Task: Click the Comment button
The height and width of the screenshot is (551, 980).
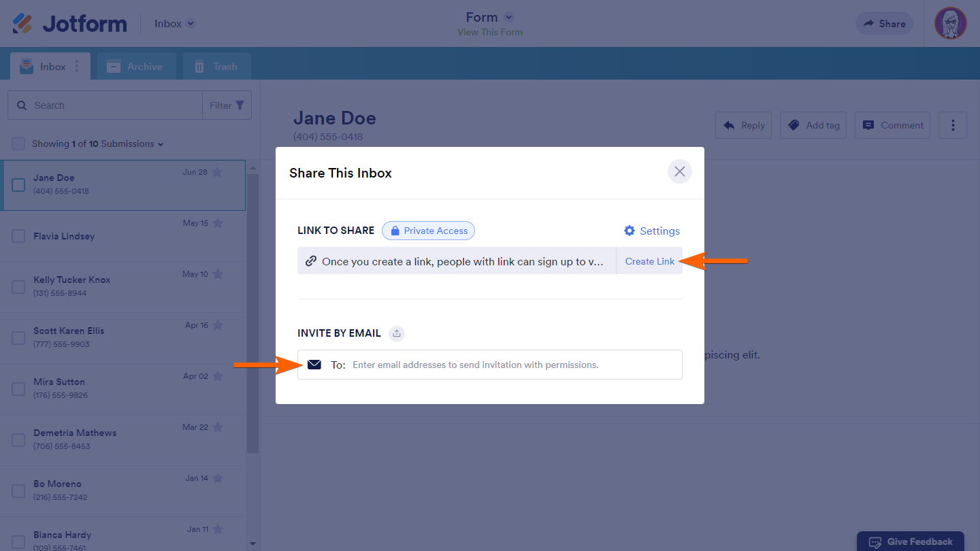Action: coord(892,125)
